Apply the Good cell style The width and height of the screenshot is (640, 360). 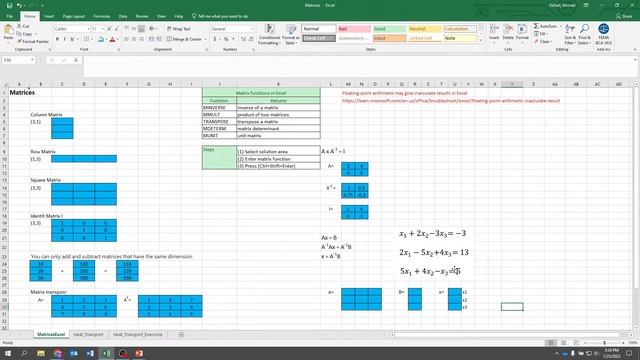coord(389,29)
